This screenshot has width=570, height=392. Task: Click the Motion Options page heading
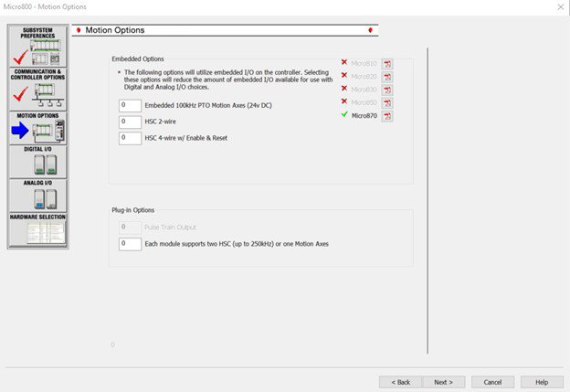pos(115,30)
